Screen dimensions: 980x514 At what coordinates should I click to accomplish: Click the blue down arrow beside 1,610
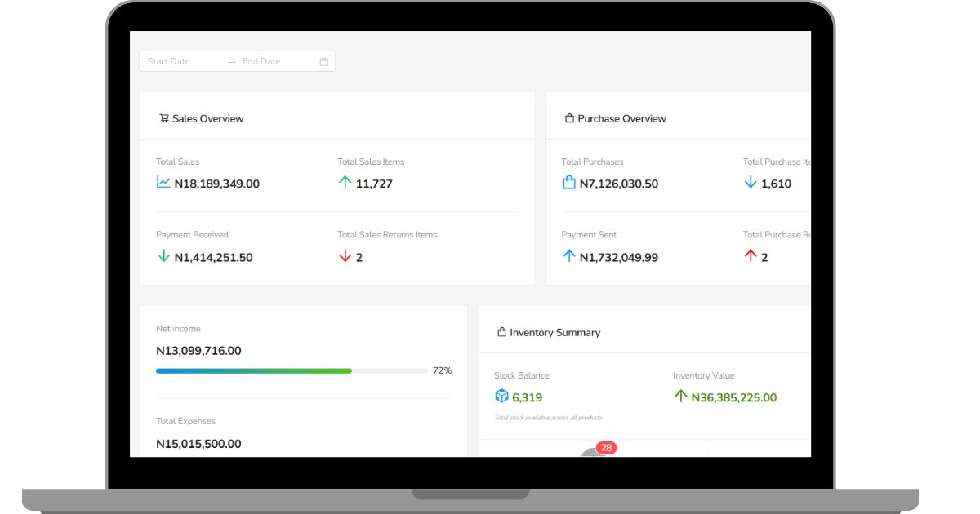(751, 183)
